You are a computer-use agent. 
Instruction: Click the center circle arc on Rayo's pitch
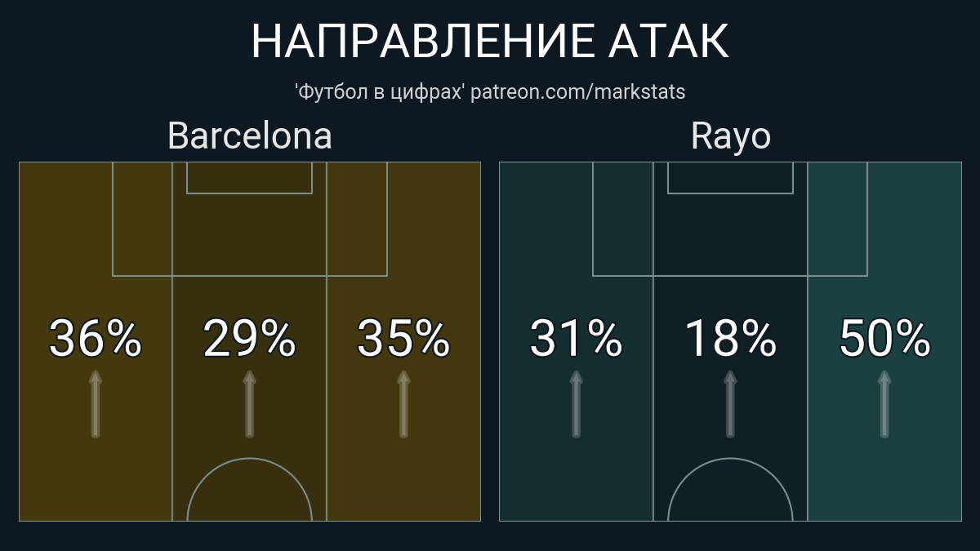[x=730, y=460]
